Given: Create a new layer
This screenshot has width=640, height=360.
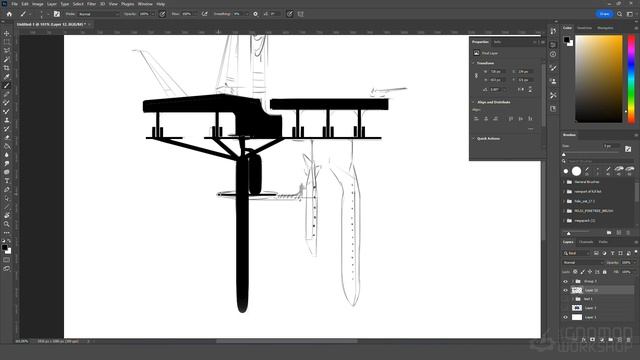Looking at the screenshot, I should coord(620,340).
